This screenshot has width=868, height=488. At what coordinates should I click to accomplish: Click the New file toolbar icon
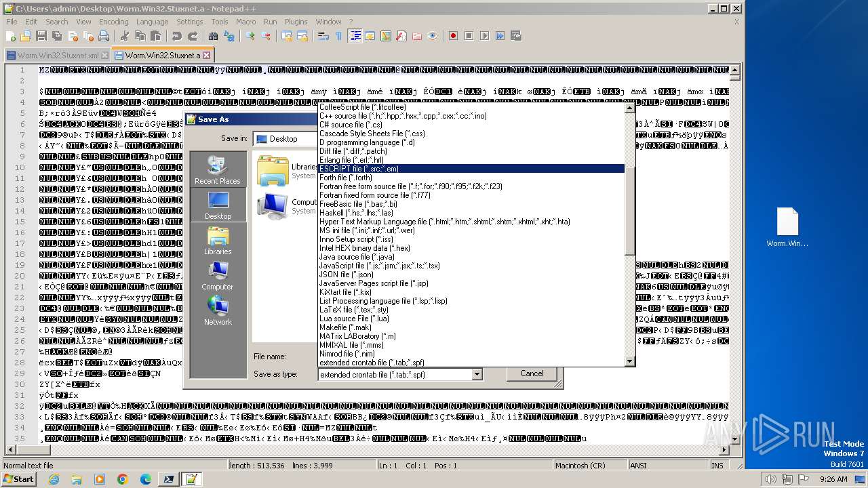pos(11,36)
